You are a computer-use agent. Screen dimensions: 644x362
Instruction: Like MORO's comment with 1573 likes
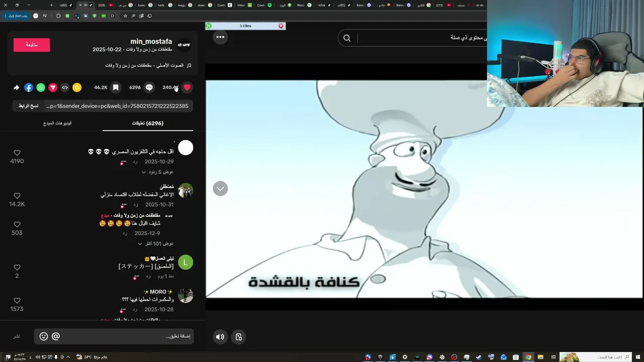tap(17, 301)
